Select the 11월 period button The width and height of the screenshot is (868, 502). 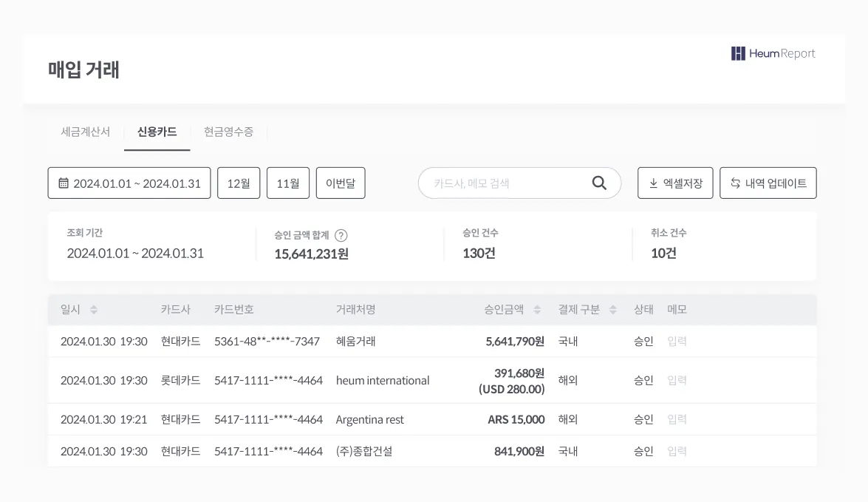pyautogui.click(x=288, y=183)
